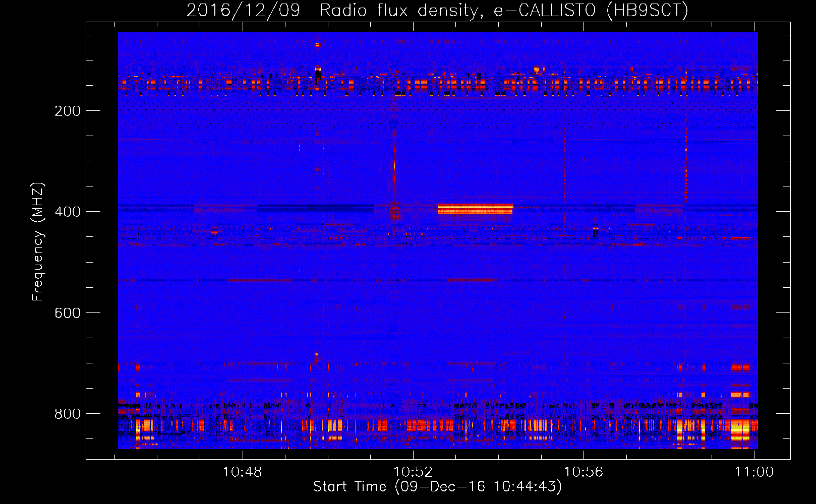816x504 pixels.
Task: Click the 10:52 time tick label
Action: tap(413, 472)
